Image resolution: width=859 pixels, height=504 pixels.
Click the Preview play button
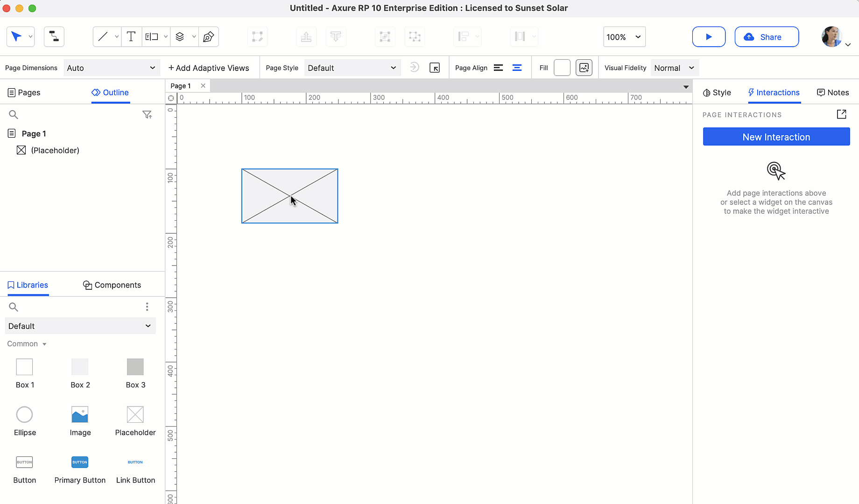[709, 37]
